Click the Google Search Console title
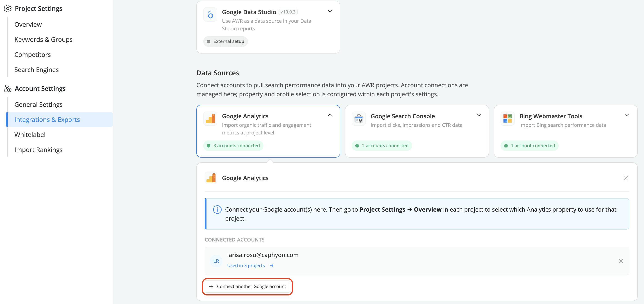 click(403, 116)
